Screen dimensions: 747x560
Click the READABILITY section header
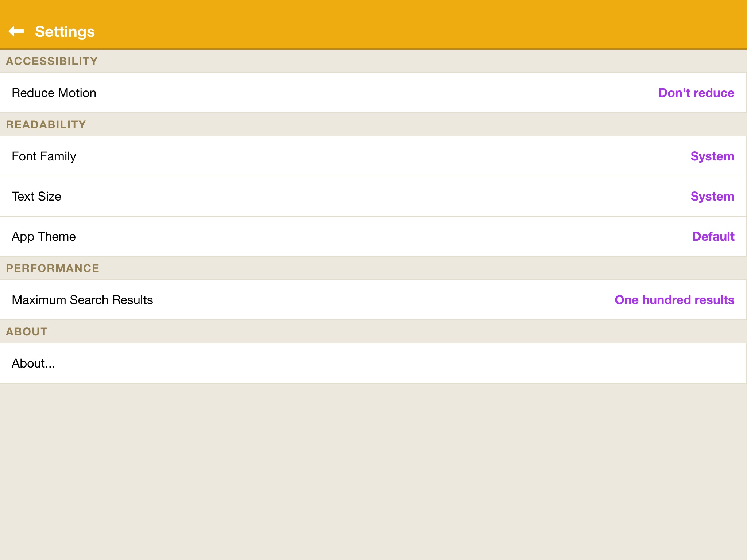click(46, 125)
